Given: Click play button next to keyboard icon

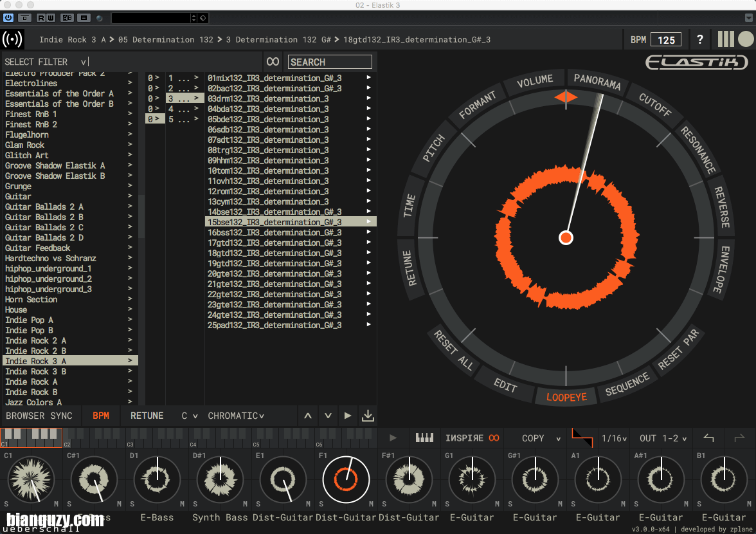Looking at the screenshot, I should 393,438.
